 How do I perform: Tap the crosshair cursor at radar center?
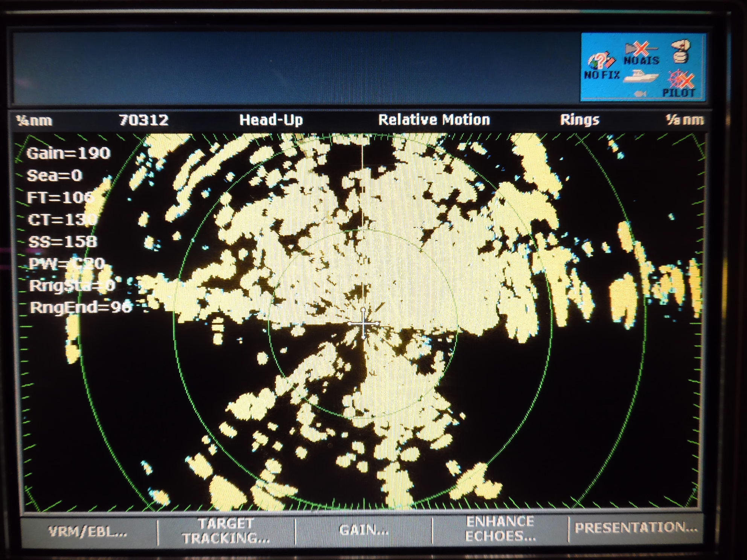(x=363, y=323)
